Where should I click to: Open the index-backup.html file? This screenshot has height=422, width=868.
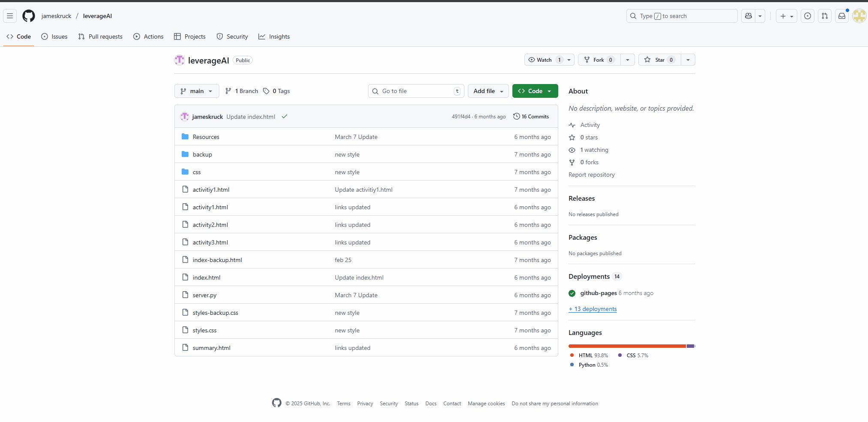217,260
